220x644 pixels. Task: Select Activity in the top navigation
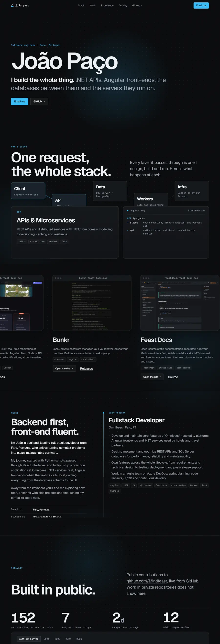click(123, 5)
